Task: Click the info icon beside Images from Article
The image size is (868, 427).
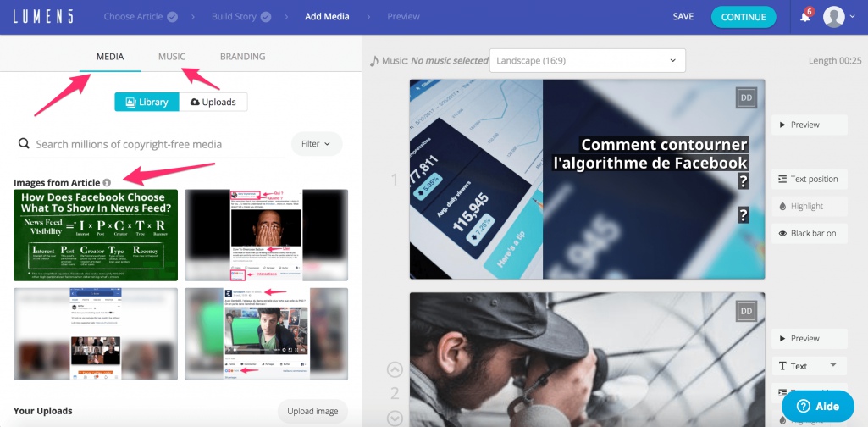Action: (x=107, y=182)
